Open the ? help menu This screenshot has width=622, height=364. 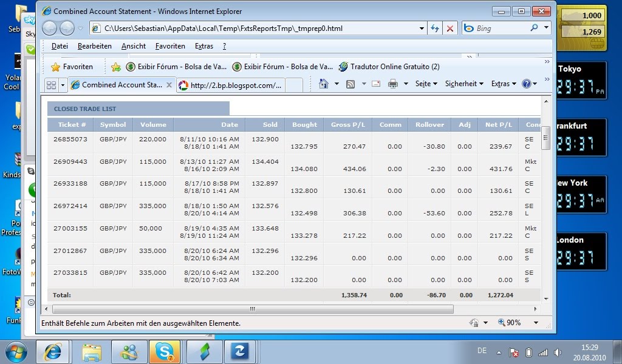(224, 46)
